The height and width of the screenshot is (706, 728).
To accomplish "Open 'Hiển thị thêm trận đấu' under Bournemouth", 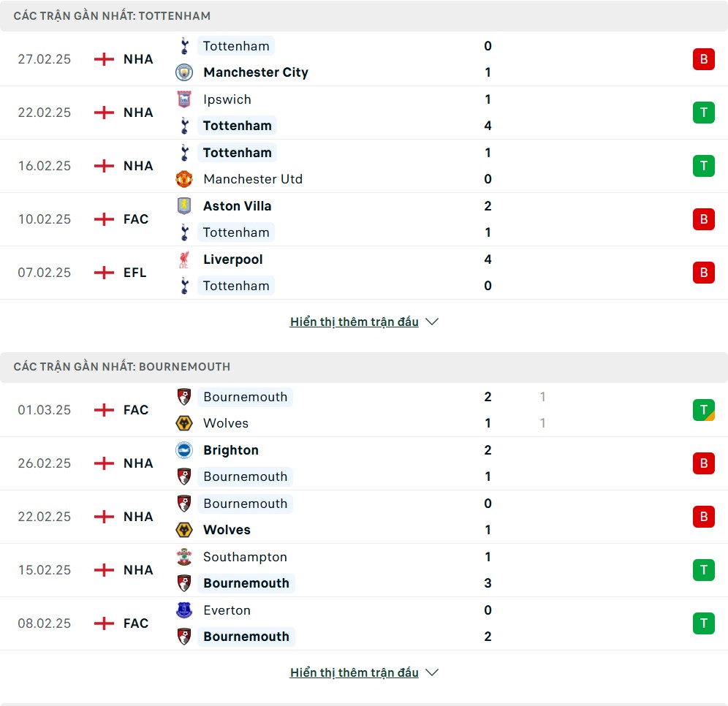I will coord(354,673).
